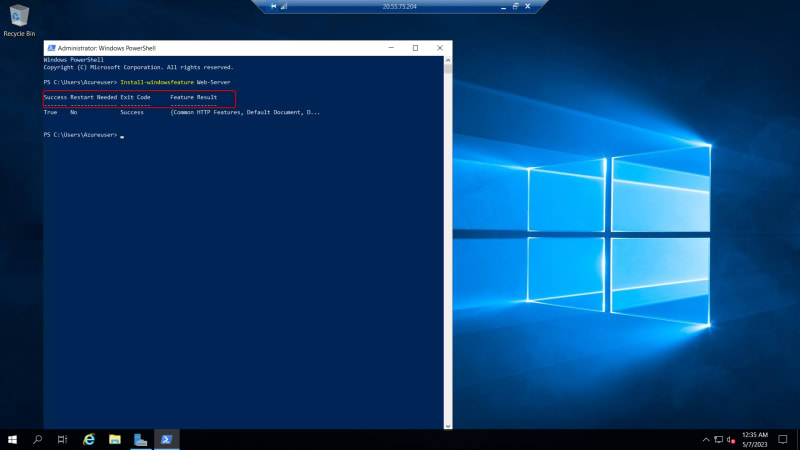
Task: Open File Explorer from the taskbar
Action: click(x=115, y=439)
